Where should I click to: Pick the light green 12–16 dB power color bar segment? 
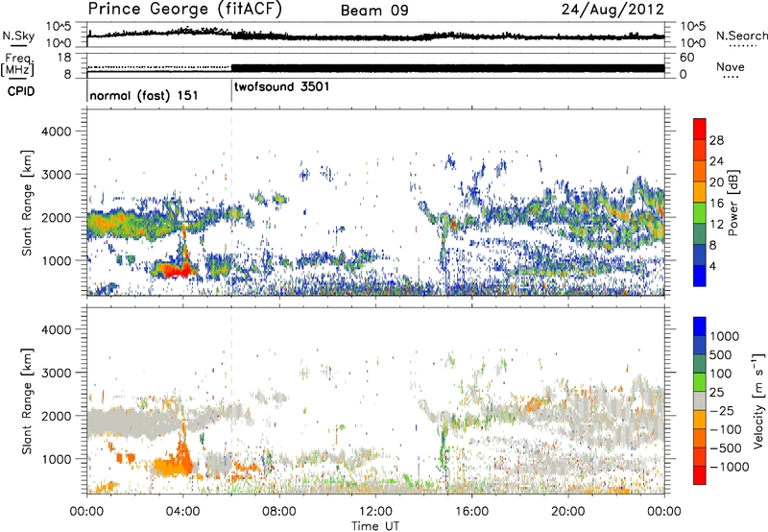click(x=700, y=213)
